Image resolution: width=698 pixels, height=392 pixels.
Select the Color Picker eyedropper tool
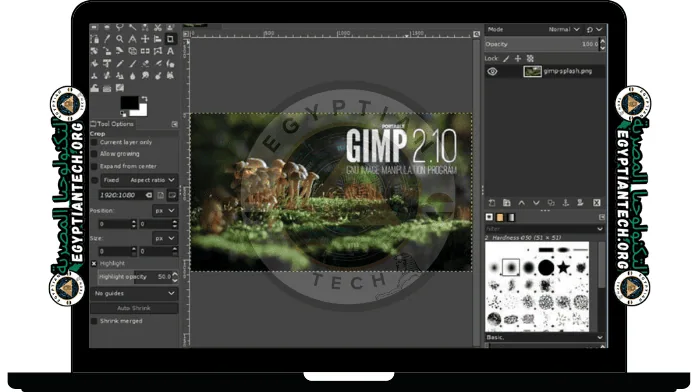[107, 39]
